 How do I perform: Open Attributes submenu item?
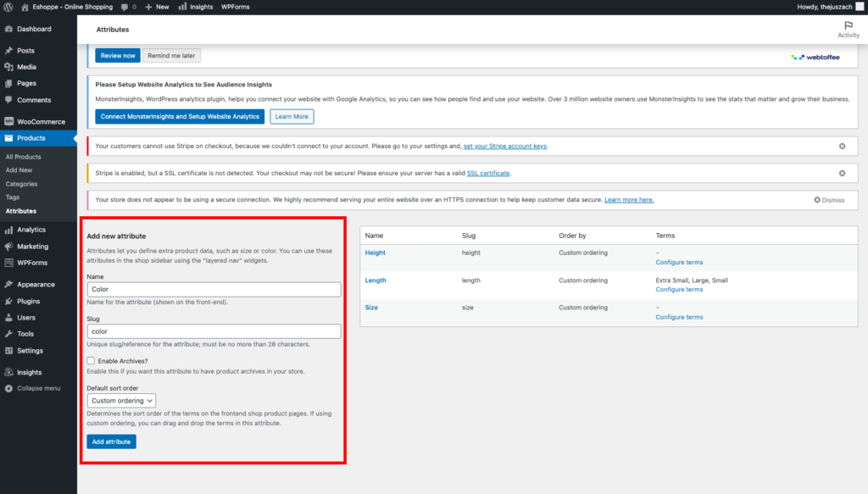[x=21, y=211]
